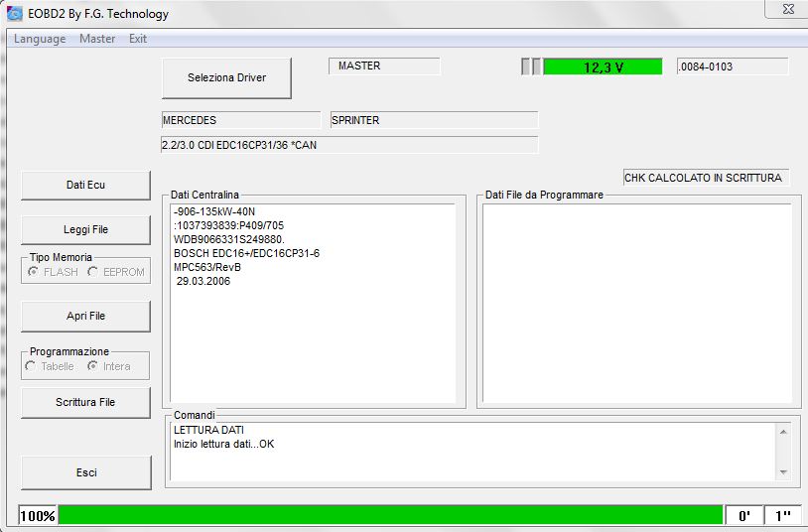Image resolution: width=808 pixels, height=532 pixels.
Task: Click the Apri File button
Action: click(85, 316)
